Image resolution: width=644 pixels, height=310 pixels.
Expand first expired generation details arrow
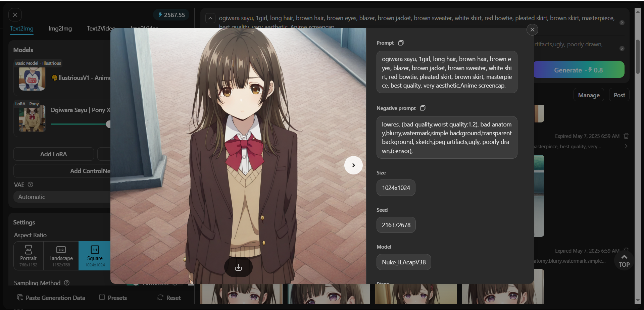click(626, 146)
